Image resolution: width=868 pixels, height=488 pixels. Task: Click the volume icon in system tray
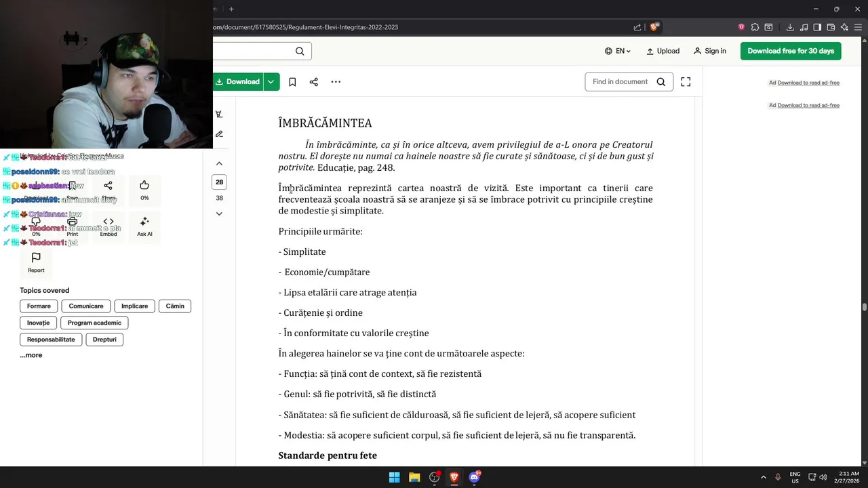(823, 477)
